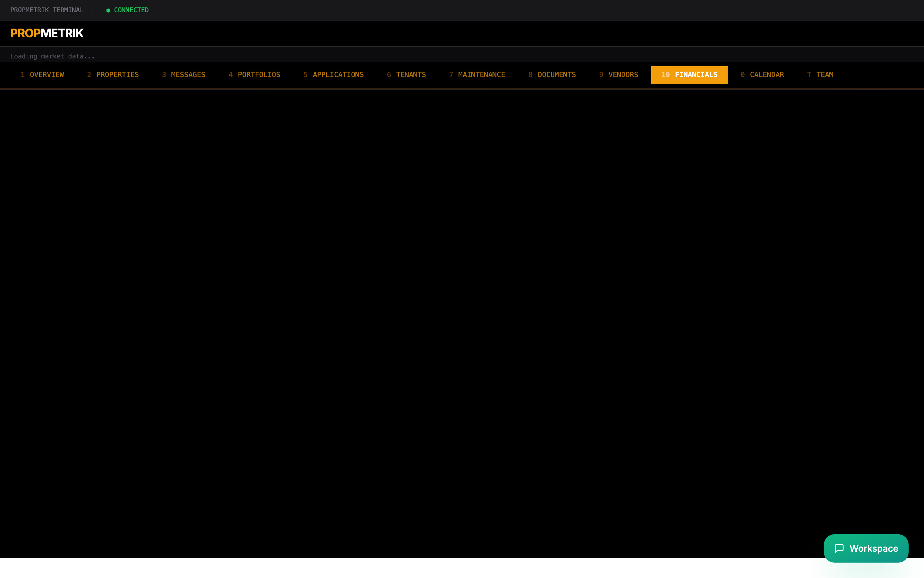924x578 pixels.
Task: Click the 'Loading market data...' ticker text
Action: [x=52, y=56]
